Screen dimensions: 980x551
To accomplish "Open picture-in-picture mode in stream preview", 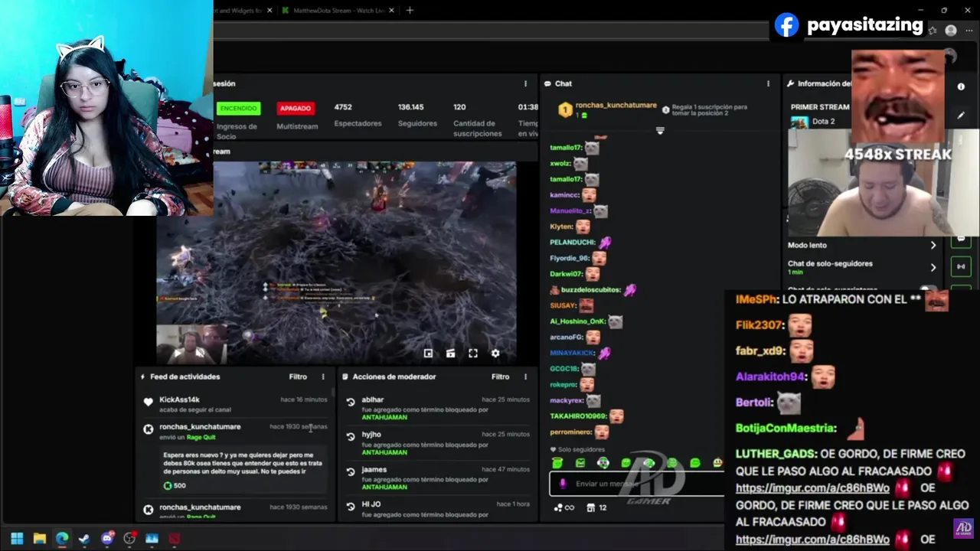I will [428, 354].
